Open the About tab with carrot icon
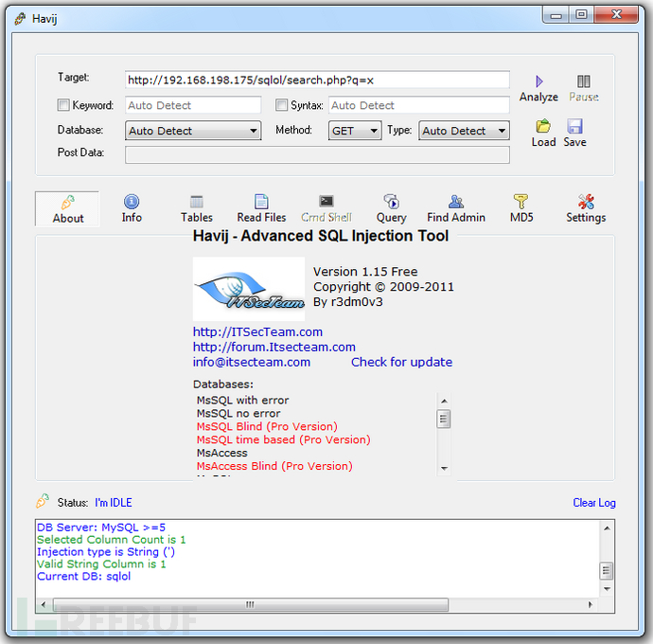Viewport: 653px width, 644px height. tap(67, 209)
